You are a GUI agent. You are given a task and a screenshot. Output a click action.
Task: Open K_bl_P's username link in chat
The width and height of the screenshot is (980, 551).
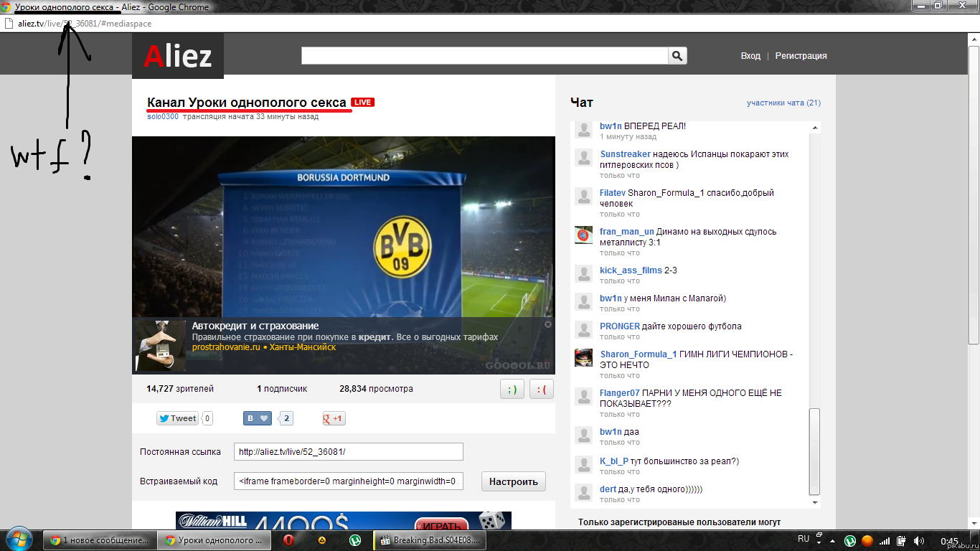coord(614,461)
